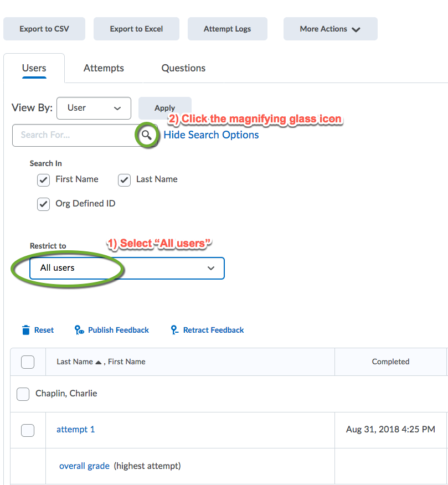This screenshot has width=448, height=485.
Task: Tick the checkbox next to attempt 1
Action: [x=27, y=430]
